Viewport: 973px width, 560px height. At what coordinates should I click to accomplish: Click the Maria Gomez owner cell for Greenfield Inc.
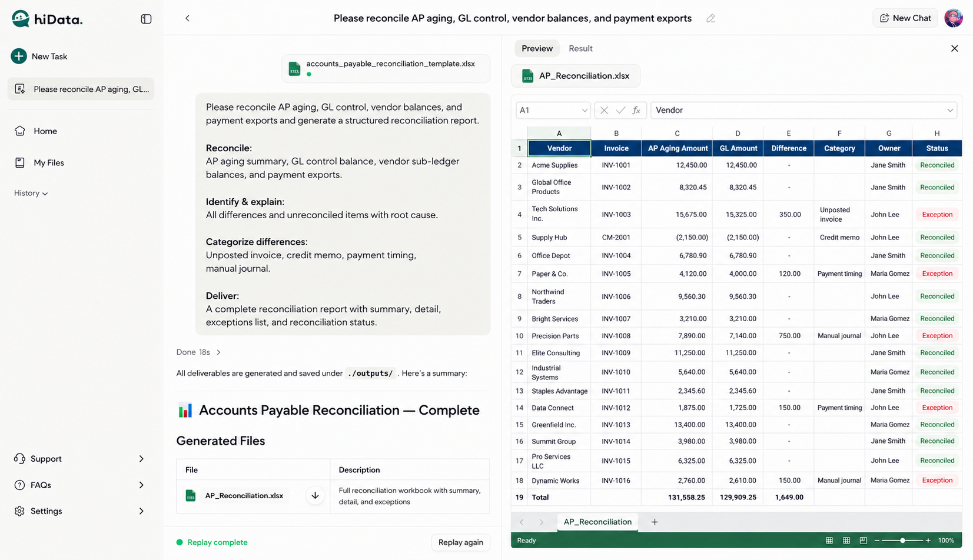889,425
